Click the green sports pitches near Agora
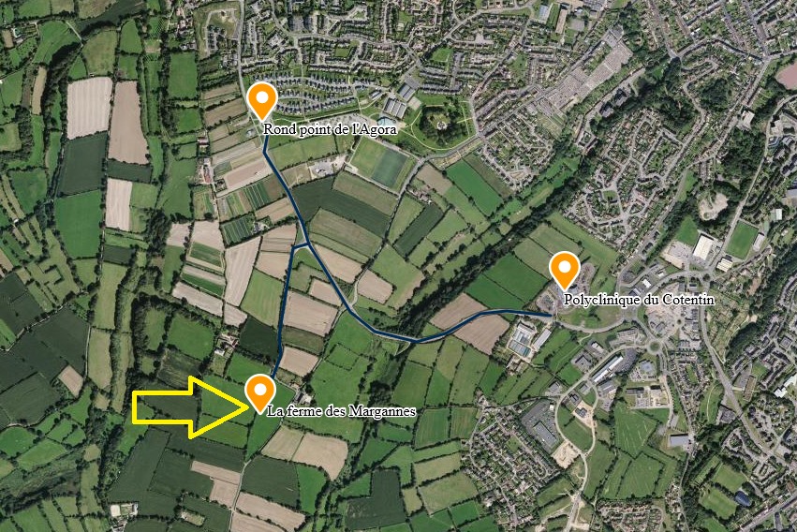Image resolution: width=797 pixels, height=532 pixels. [x=381, y=164]
